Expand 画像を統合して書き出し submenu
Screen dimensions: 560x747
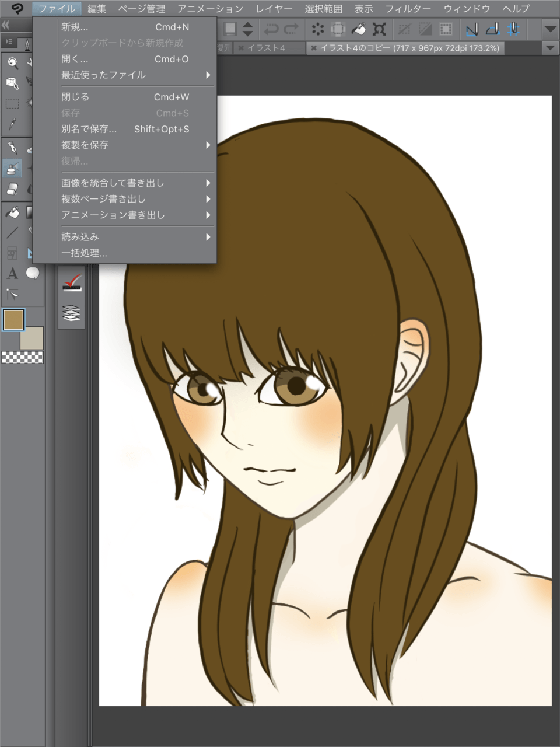tap(135, 183)
